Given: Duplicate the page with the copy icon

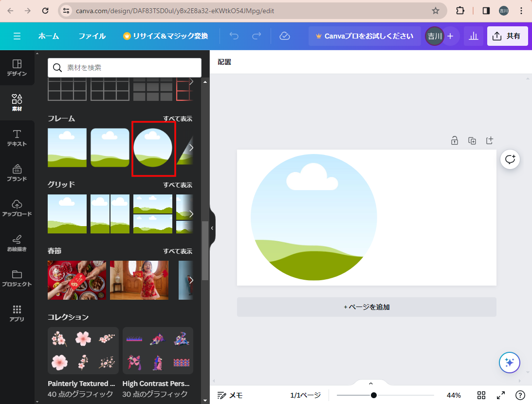Looking at the screenshot, I should (472, 141).
